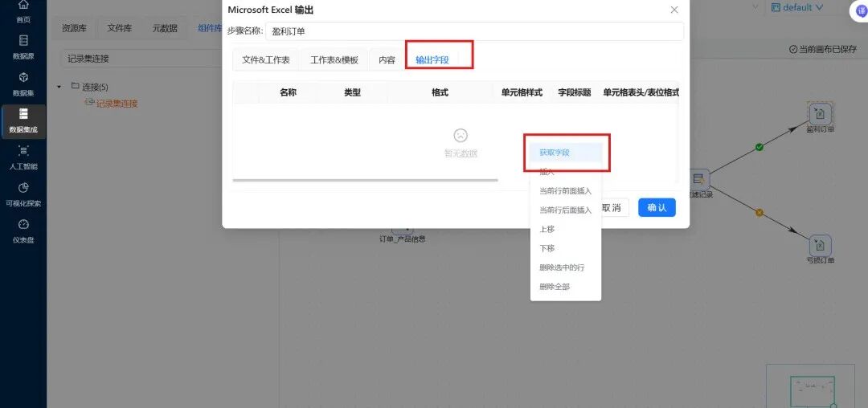Click the horizontal scrollbar under the table
The width and height of the screenshot is (868, 408).
click(x=366, y=180)
